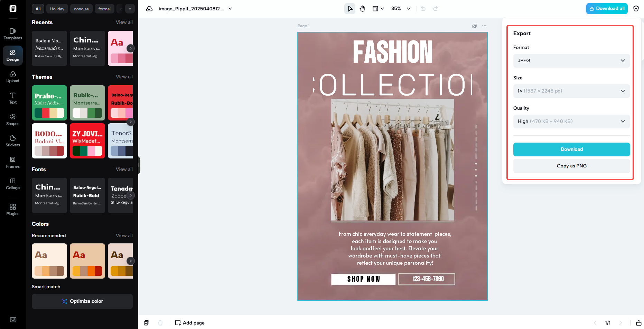Expand the Format JPEG dropdown
Screen dimensions: 644x329
571,61
